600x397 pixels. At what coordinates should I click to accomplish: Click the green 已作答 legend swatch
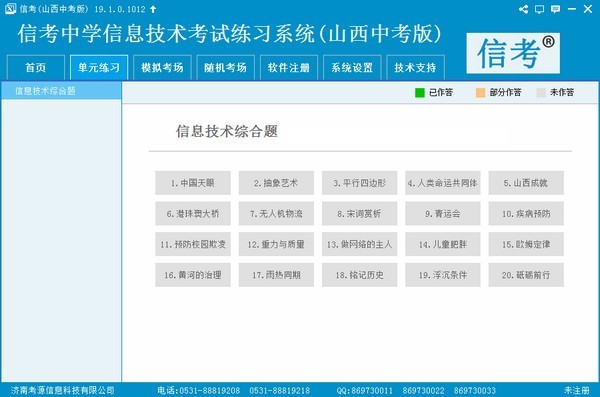420,93
